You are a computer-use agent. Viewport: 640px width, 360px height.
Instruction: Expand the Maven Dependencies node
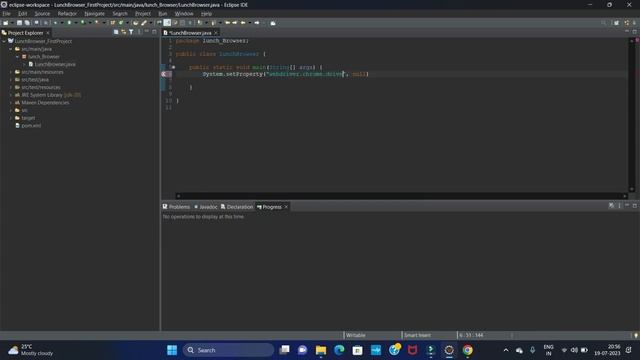(11, 102)
